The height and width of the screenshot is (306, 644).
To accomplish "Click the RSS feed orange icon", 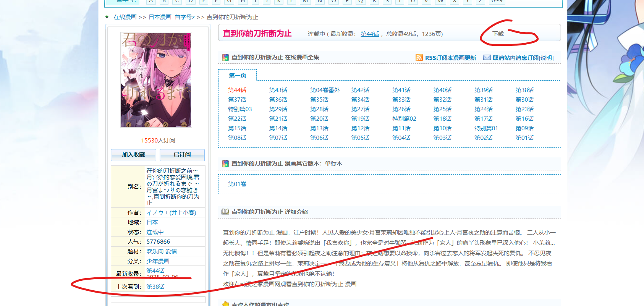I will tap(419, 58).
